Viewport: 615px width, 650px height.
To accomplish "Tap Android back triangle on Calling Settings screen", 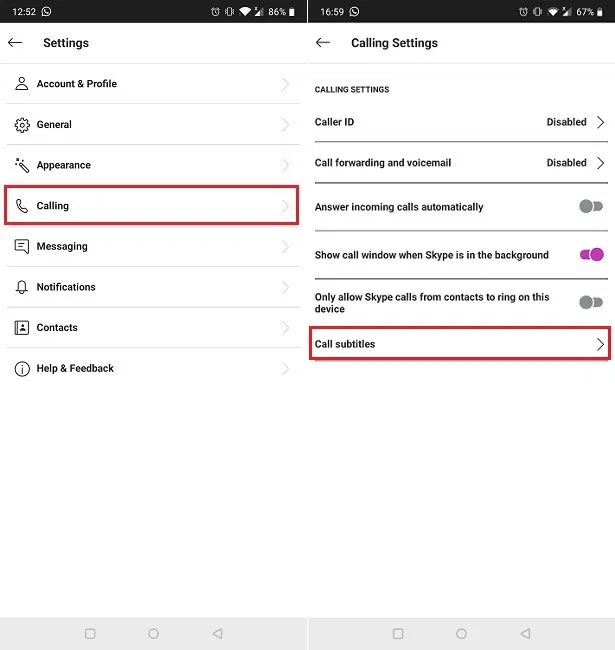I will [525, 633].
